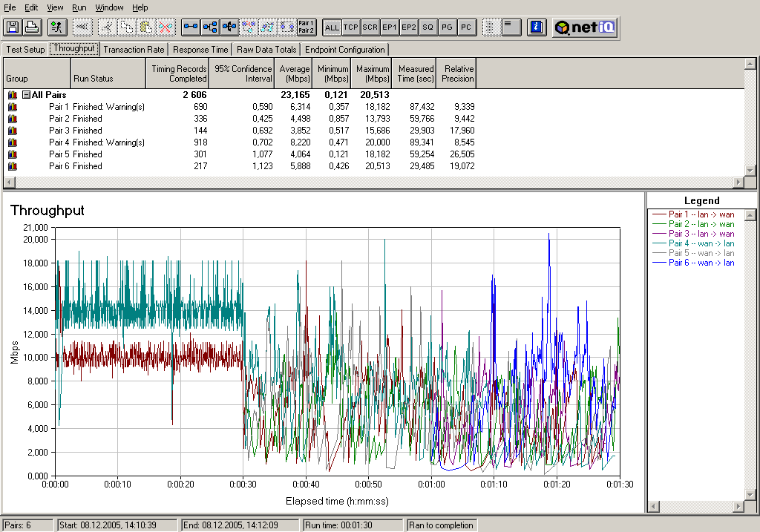Toggle the ALL protocol filter button
Viewport: 760px width, 532px height.
[332, 27]
